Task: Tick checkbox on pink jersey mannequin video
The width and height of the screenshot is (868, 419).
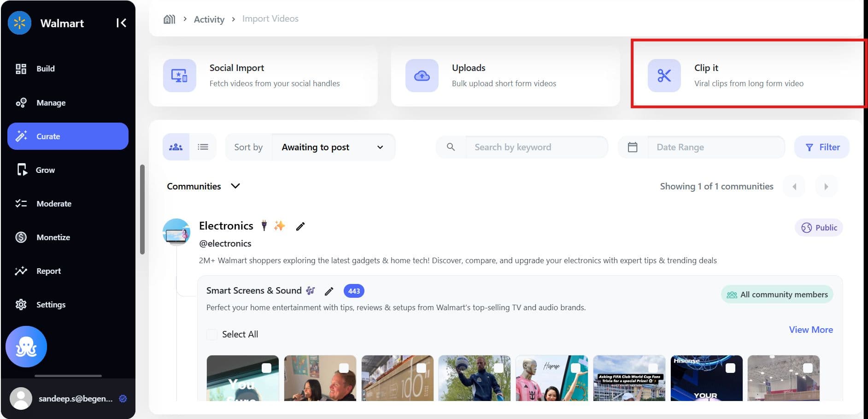Action: [x=576, y=368]
